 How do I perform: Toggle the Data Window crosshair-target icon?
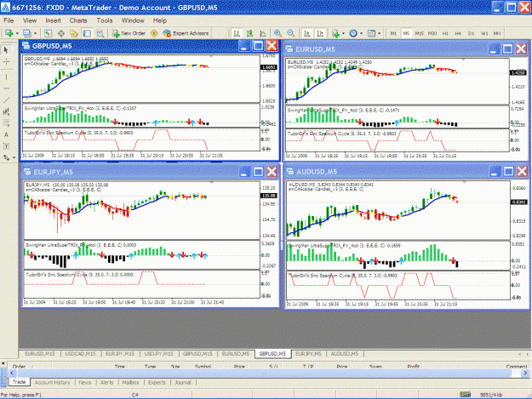point(61,33)
